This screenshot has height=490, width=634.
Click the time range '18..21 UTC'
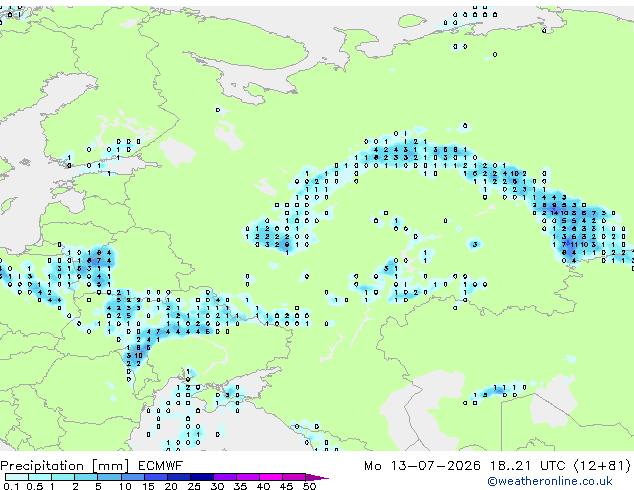(527, 466)
